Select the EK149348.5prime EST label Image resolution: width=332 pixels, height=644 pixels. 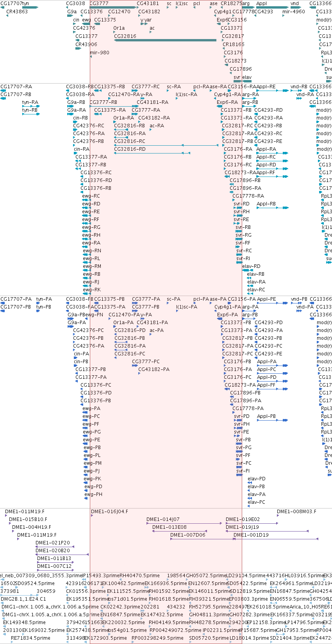pos(24,623)
